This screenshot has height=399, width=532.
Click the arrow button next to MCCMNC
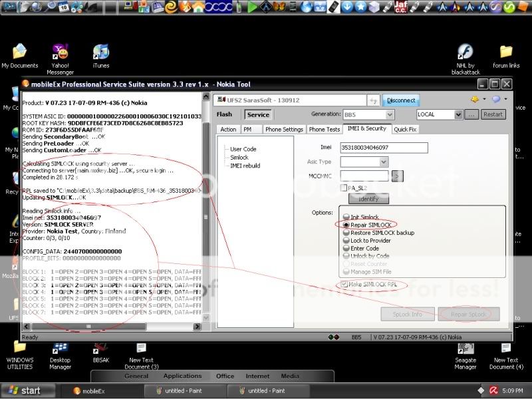[x=397, y=176]
